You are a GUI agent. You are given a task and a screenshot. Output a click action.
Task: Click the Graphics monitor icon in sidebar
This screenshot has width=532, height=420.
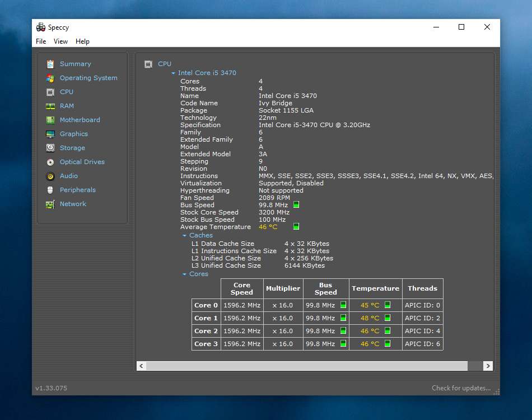(50, 134)
